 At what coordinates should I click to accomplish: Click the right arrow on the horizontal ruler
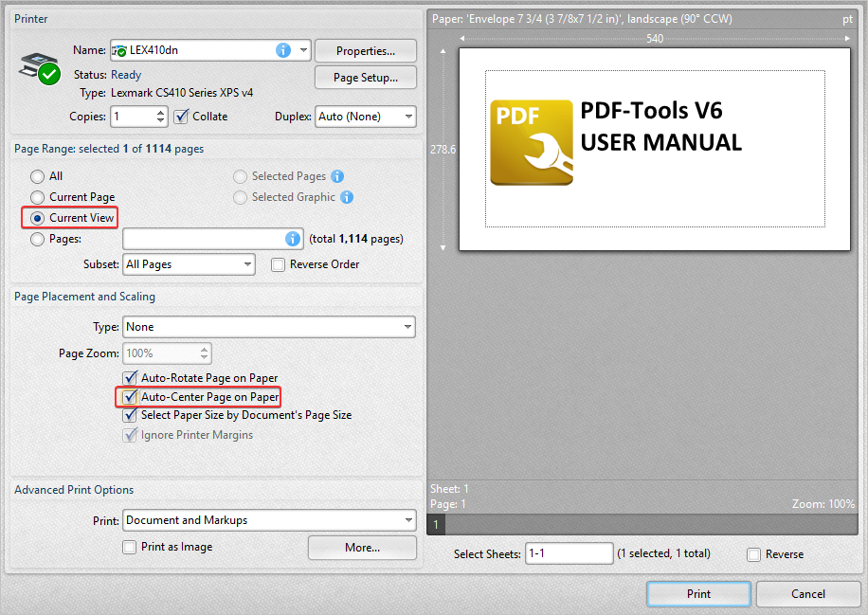click(x=846, y=38)
